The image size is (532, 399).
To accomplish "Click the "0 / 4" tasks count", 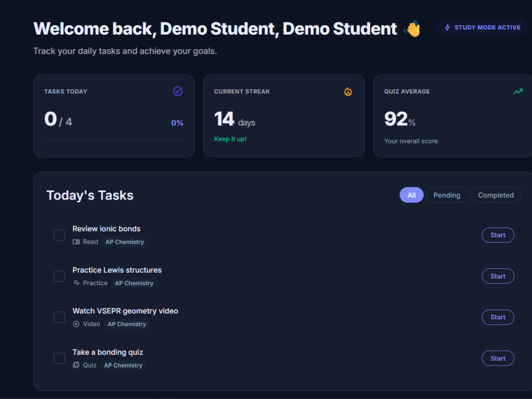I will click(x=58, y=119).
